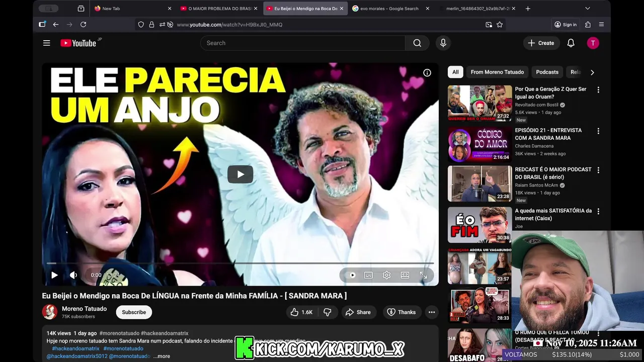Open REDCAST video thumbnail
Image resolution: width=644 pixels, height=362 pixels.
pos(480,184)
